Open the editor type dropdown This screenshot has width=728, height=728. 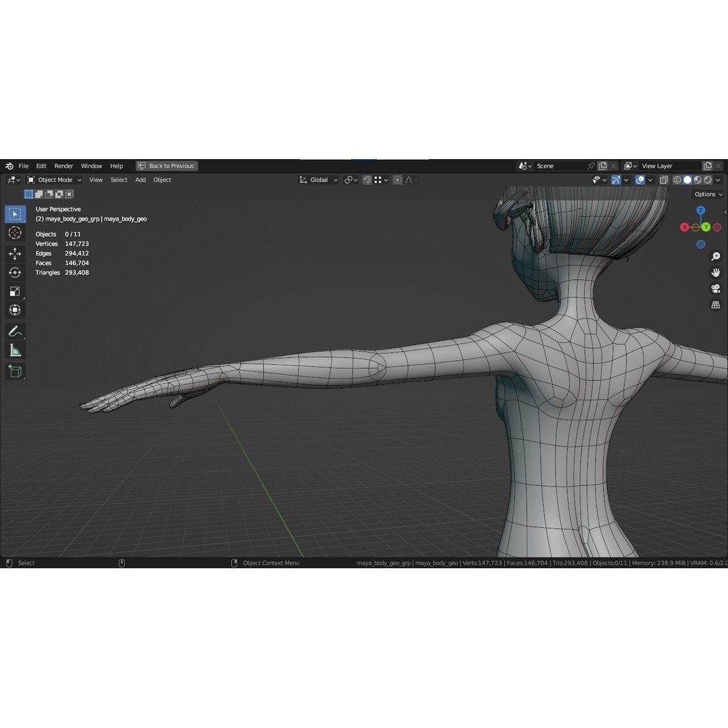[x=13, y=180]
